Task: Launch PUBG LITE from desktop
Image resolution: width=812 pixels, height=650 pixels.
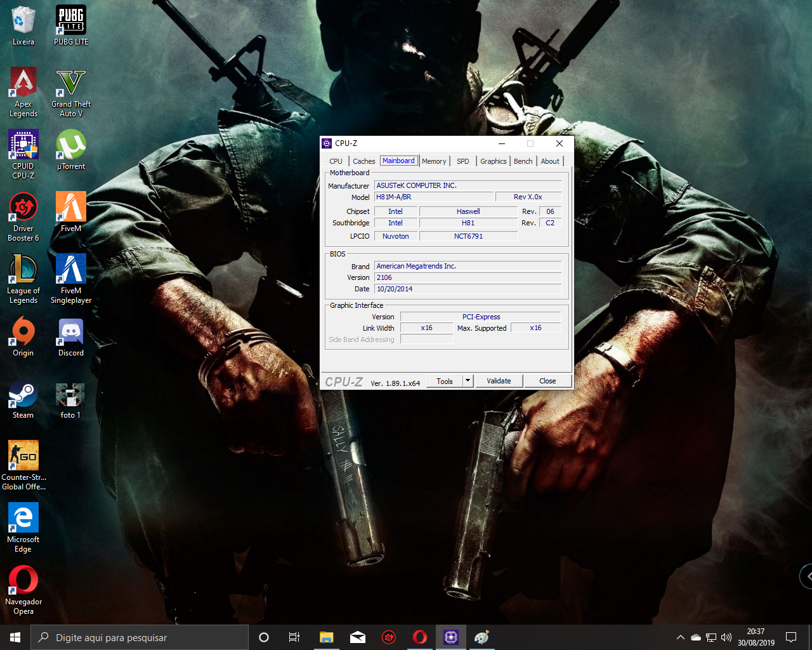Action: (71, 26)
